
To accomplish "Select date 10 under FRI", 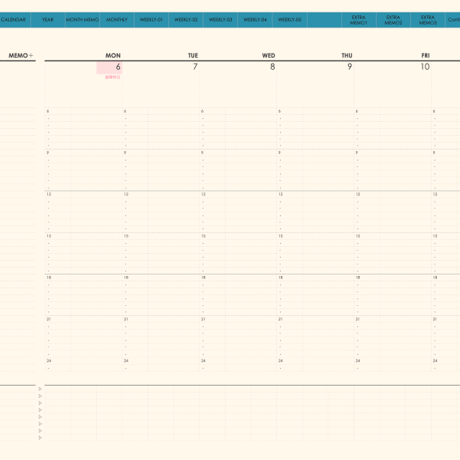I will pos(425,67).
